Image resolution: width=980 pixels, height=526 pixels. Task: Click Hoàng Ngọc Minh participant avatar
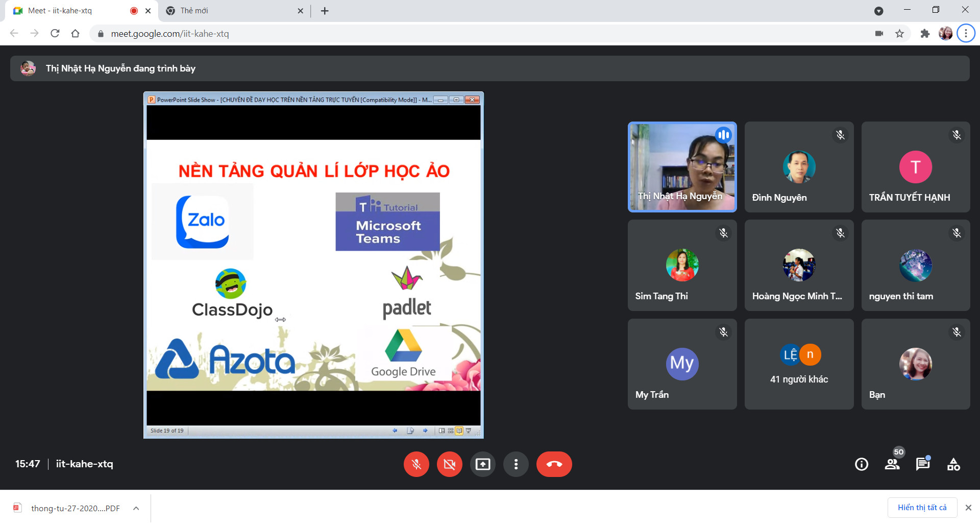799,265
